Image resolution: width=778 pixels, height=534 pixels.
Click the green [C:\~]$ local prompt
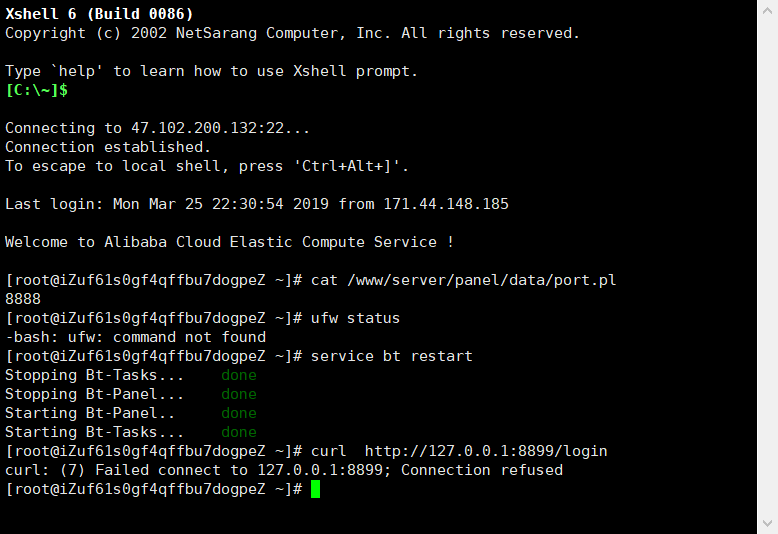click(x=37, y=90)
